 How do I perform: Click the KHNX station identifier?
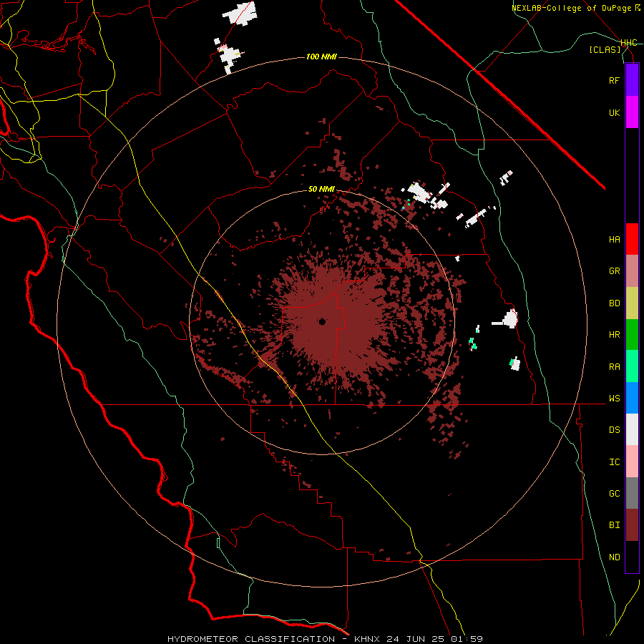pyautogui.click(x=368, y=639)
